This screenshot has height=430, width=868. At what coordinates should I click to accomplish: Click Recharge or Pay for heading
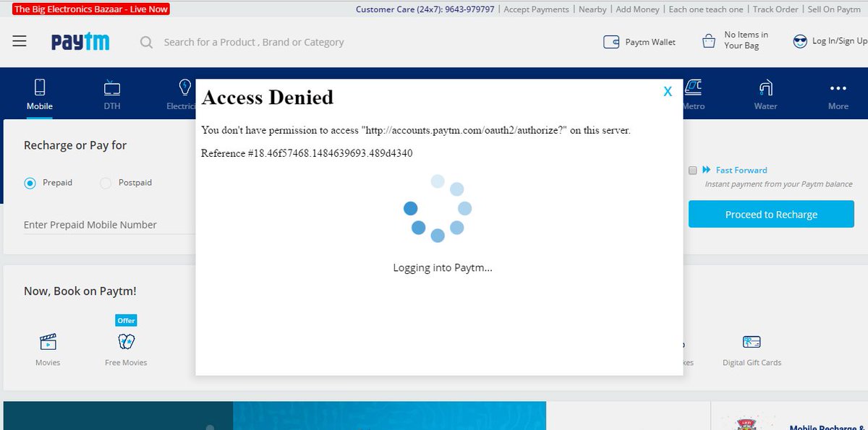pos(75,145)
